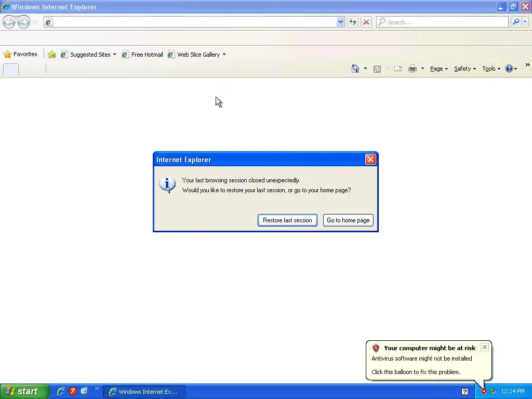Open the recent pages dropdown arrow

[x=35, y=22]
